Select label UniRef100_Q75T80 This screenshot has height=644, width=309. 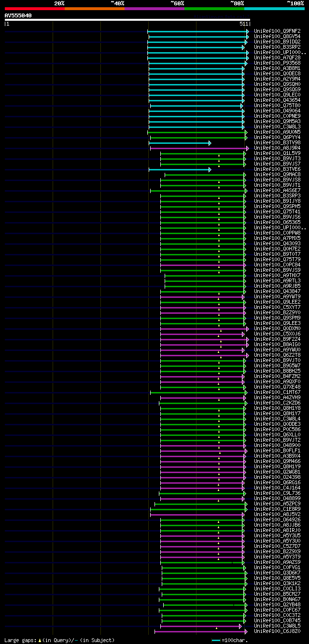pyautogui.click(x=278, y=105)
